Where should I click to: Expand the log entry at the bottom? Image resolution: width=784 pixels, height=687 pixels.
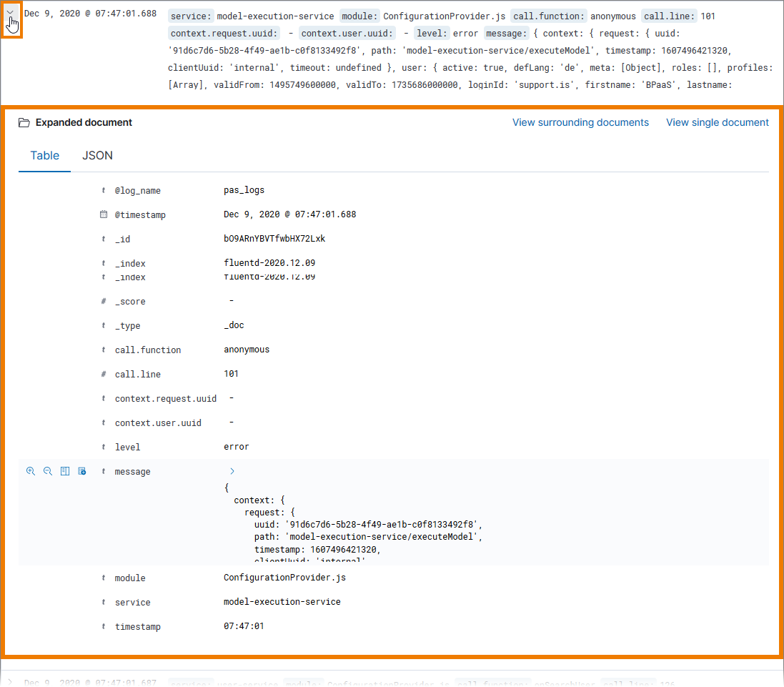pyautogui.click(x=11, y=682)
